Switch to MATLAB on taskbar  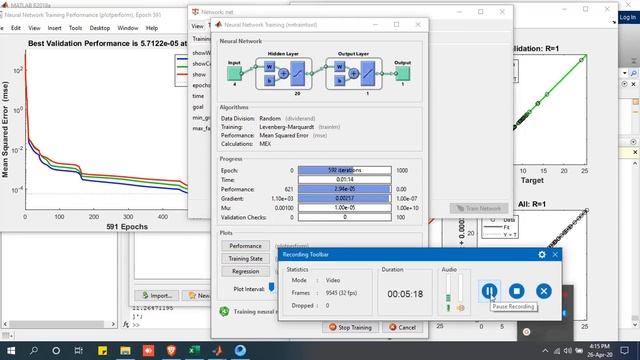point(217,351)
